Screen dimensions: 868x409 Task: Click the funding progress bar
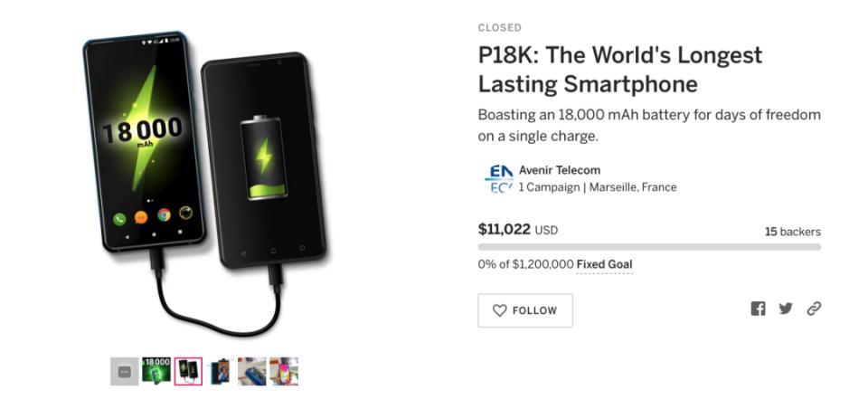[648, 246]
